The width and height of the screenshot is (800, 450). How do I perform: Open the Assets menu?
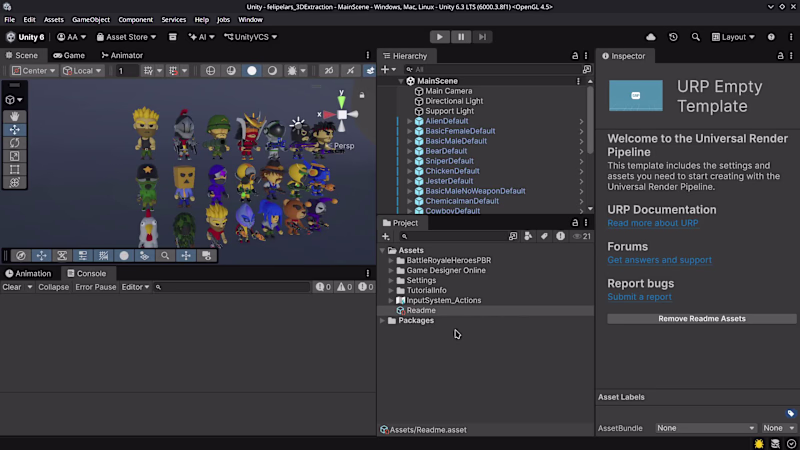click(x=54, y=19)
